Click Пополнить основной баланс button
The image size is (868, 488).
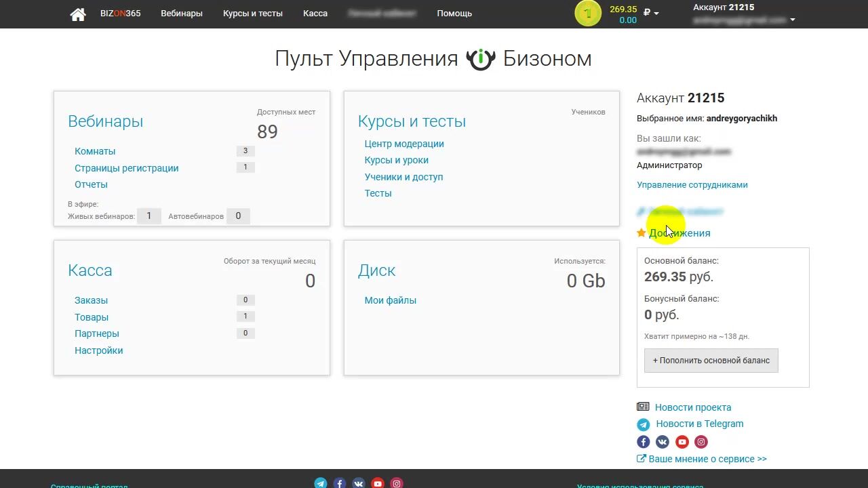(711, 361)
